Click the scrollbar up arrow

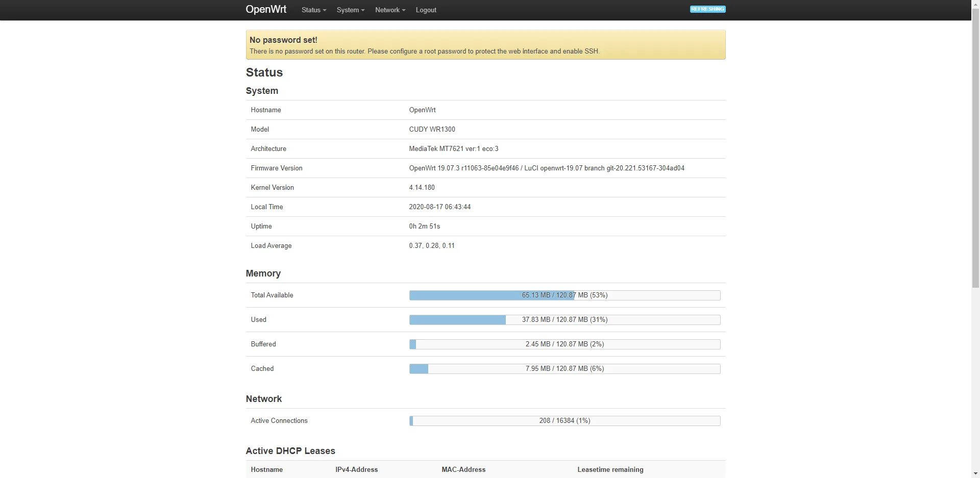click(975, 4)
